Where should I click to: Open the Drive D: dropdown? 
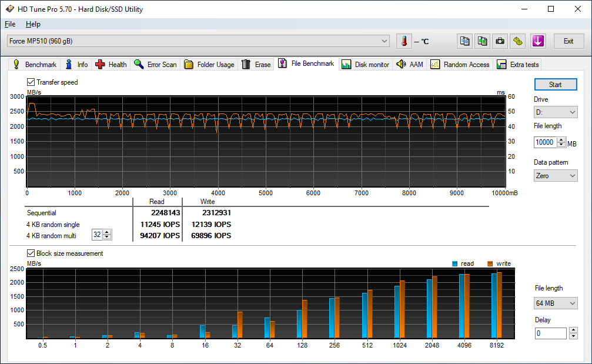click(x=556, y=112)
